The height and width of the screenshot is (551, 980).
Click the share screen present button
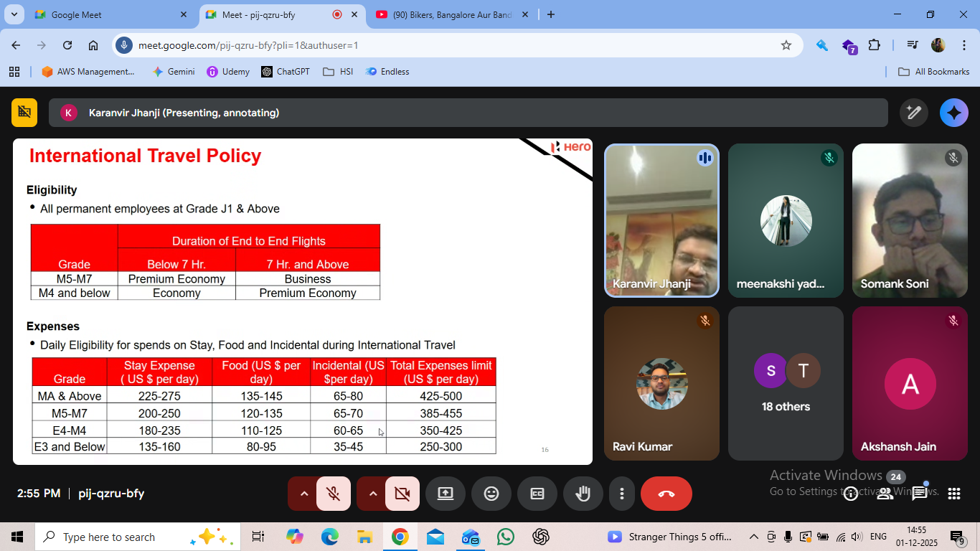coord(446,494)
